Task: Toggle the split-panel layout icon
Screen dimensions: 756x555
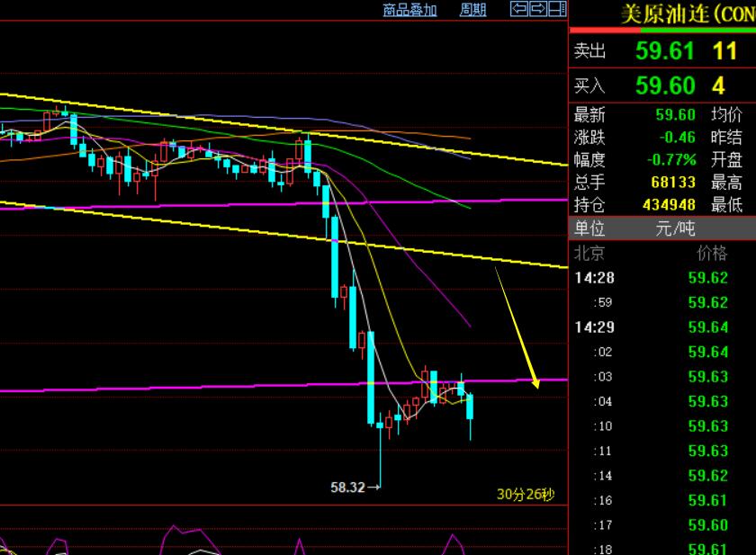Action: (x=557, y=9)
